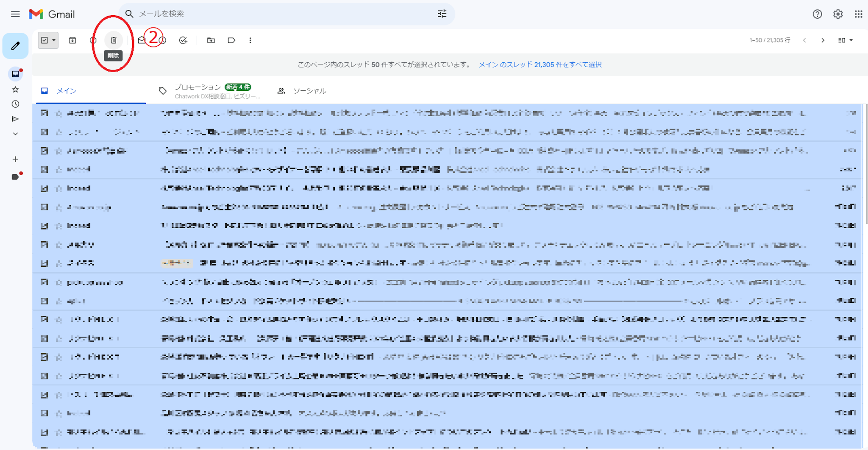The width and height of the screenshot is (868, 450).
Task: Click the 新着 4 件 badge
Action: coord(238,87)
